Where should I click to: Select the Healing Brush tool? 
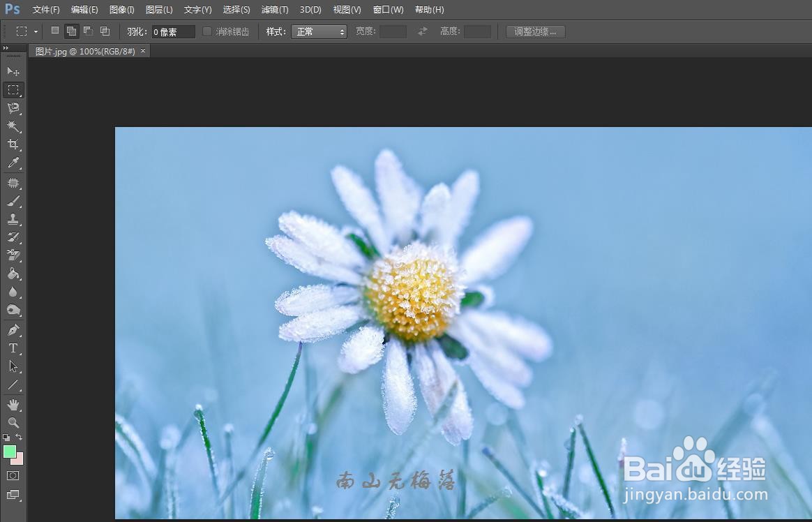tap(13, 183)
